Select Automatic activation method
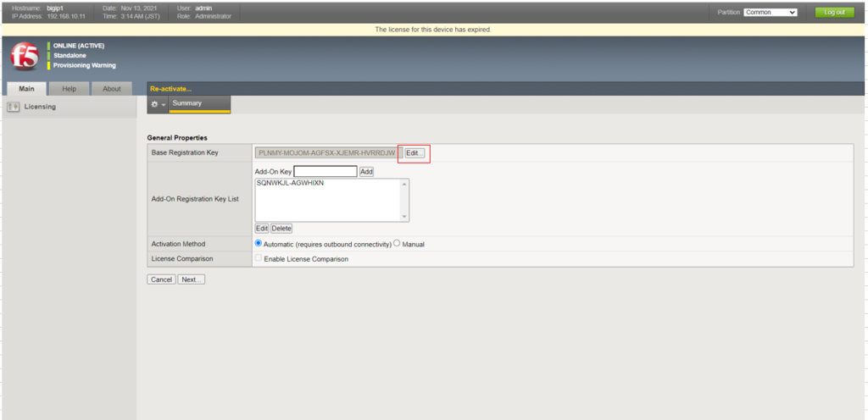The width and height of the screenshot is (868, 420). (259, 243)
